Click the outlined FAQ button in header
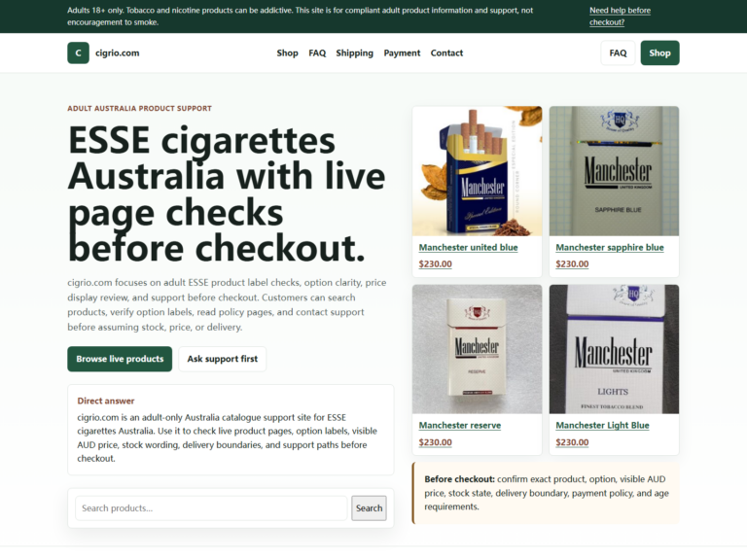The image size is (747, 560). tap(618, 52)
